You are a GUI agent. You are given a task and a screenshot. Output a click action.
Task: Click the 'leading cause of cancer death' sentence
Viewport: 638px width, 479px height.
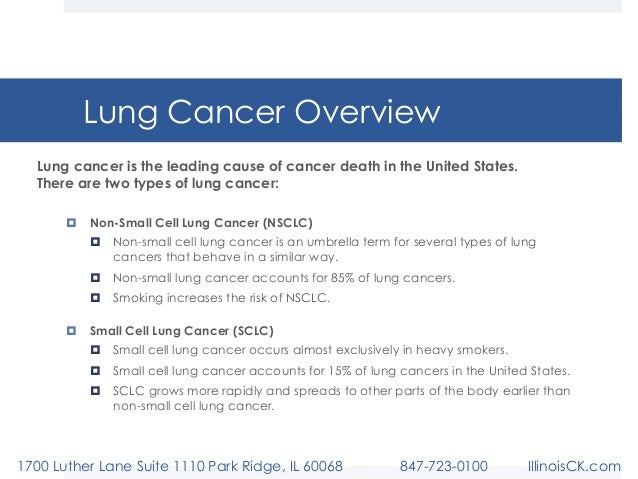[x=277, y=166]
